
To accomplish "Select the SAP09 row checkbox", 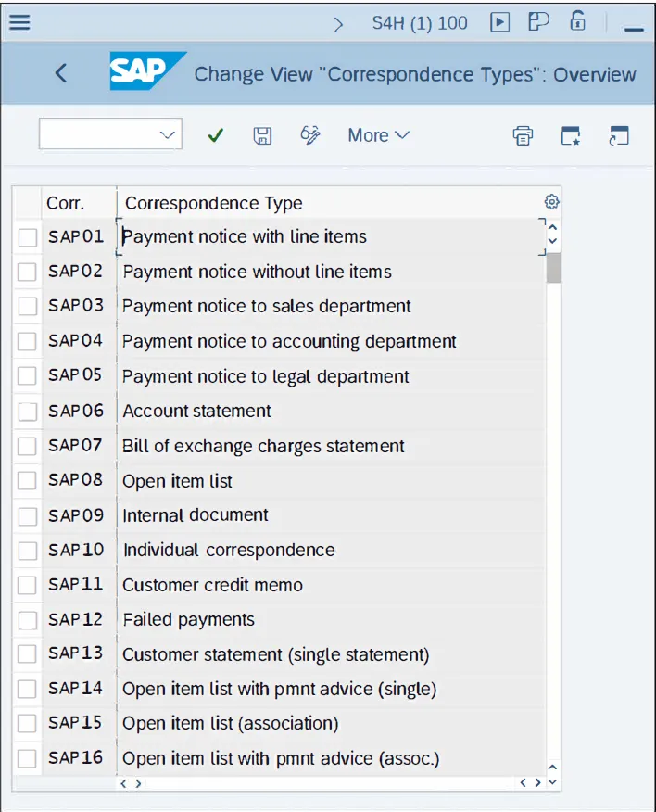I will pos(28,516).
